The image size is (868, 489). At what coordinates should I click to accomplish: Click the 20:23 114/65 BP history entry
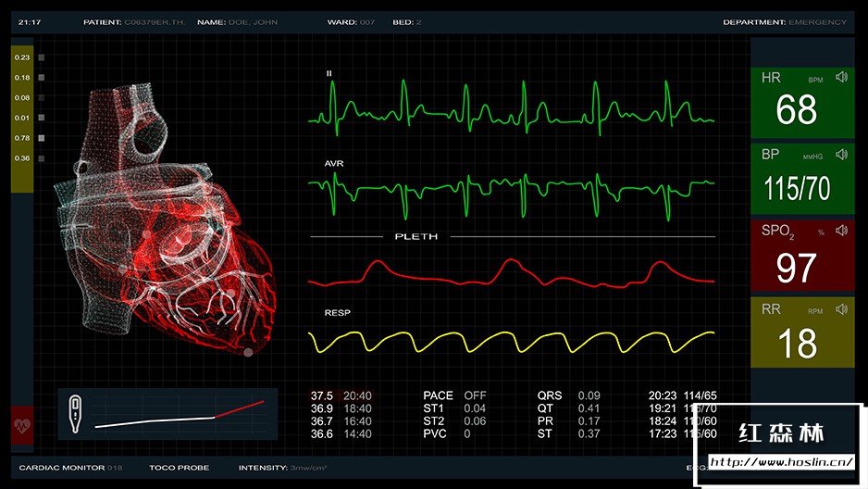683,396
